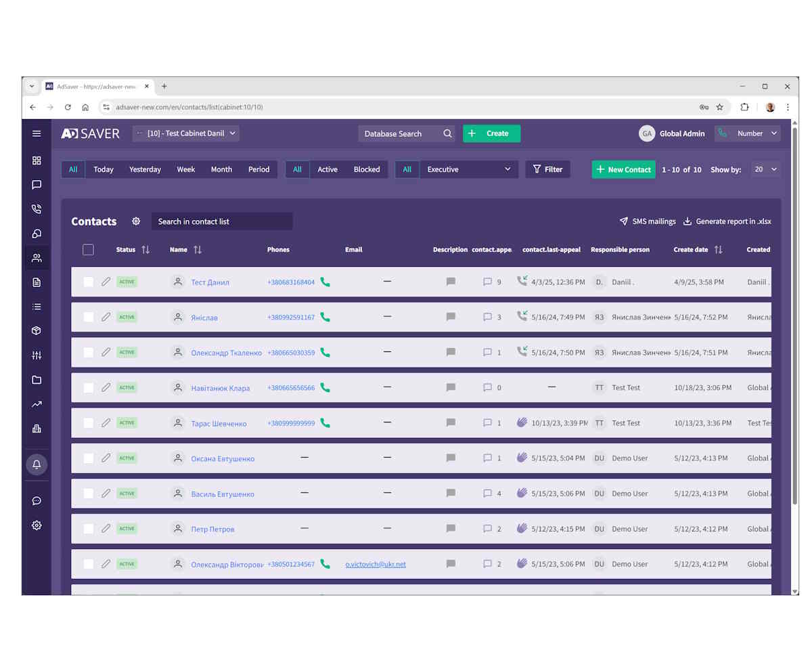Sort table by Status column
The height and width of the screenshot is (652, 812).
click(x=145, y=250)
